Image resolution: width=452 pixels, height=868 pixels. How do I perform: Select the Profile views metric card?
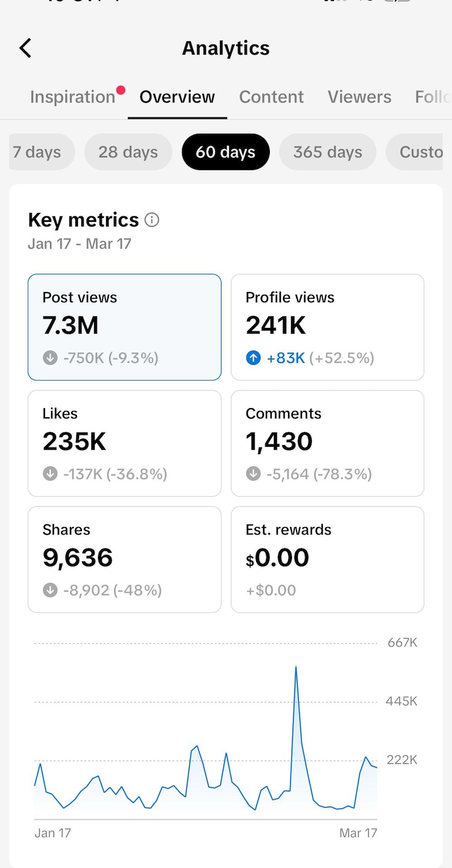327,327
